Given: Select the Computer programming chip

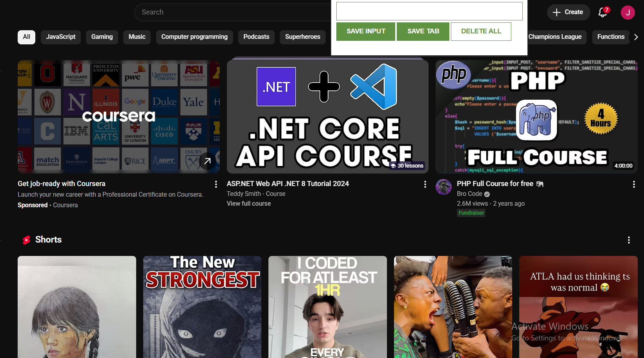Looking at the screenshot, I should tap(194, 37).
